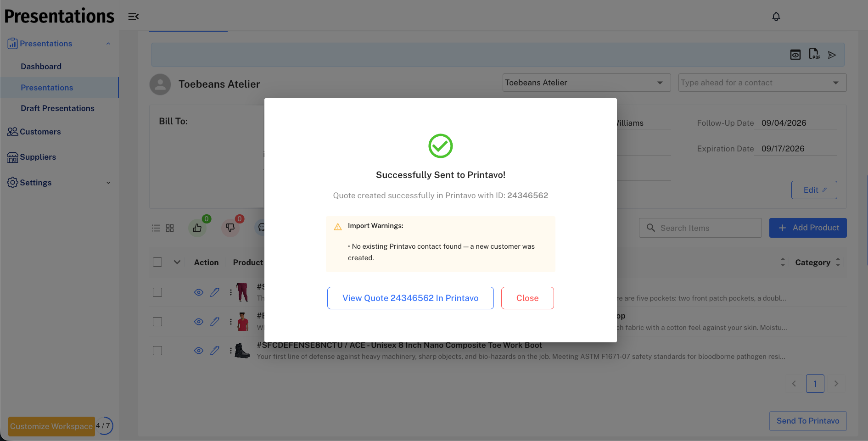Open the Customize Workspace button

pyautogui.click(x=51, y=426)
